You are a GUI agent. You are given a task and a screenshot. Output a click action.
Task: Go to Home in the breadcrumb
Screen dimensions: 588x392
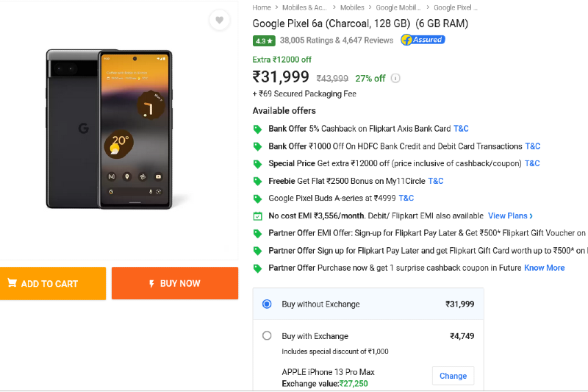[262, 7]
